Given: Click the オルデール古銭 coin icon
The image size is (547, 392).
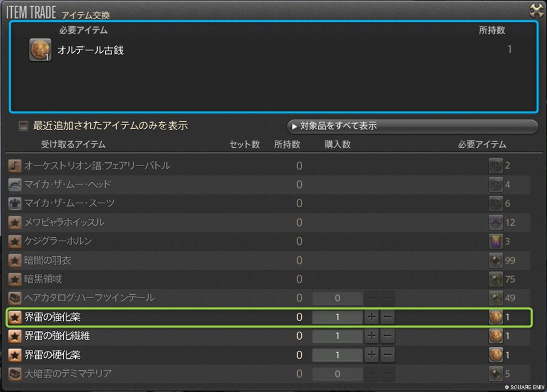Looking at the screenshot, I should tap(40, 50).
